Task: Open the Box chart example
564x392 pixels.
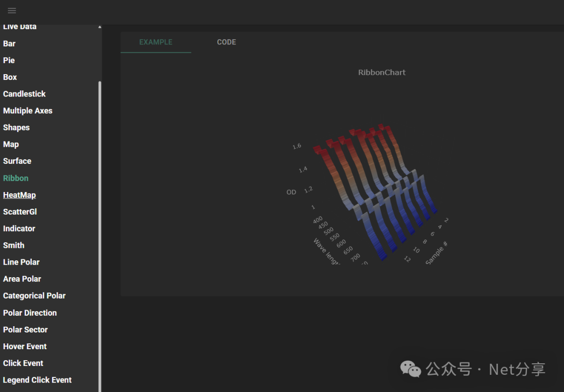Action: click(9, 77)
